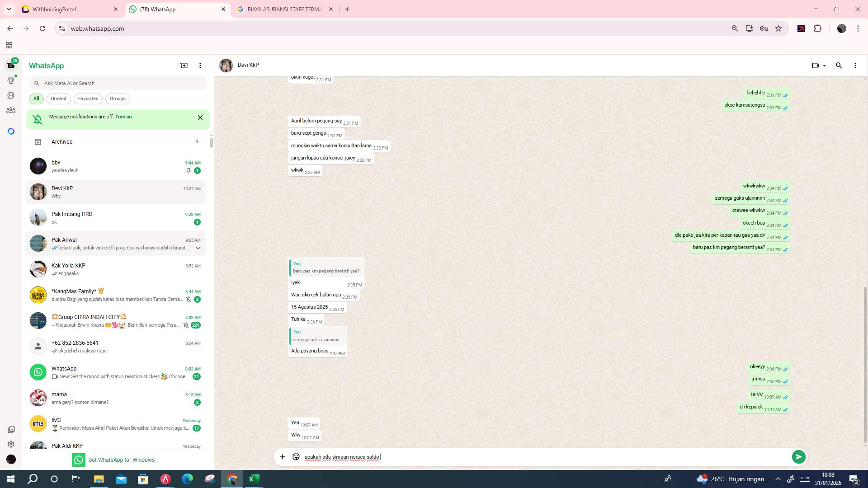Search within the Devi KkP conversation
868x488 pixels.
tap(839, 65)
